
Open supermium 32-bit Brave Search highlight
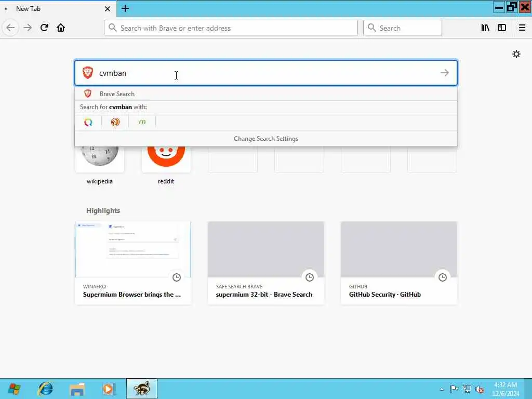pyautogui.click(x=266, y=263)
